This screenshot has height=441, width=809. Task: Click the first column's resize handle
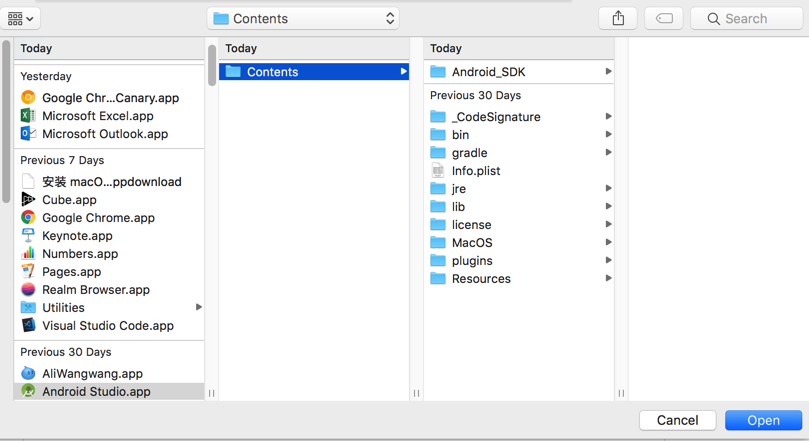[211, 393]
